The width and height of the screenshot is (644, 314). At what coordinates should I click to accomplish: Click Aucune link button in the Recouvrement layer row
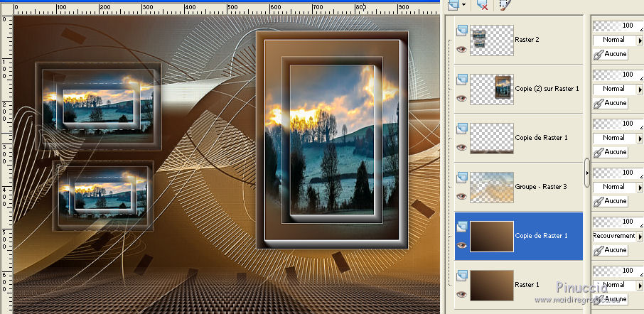pyautogui.click(x=611, y=250)
